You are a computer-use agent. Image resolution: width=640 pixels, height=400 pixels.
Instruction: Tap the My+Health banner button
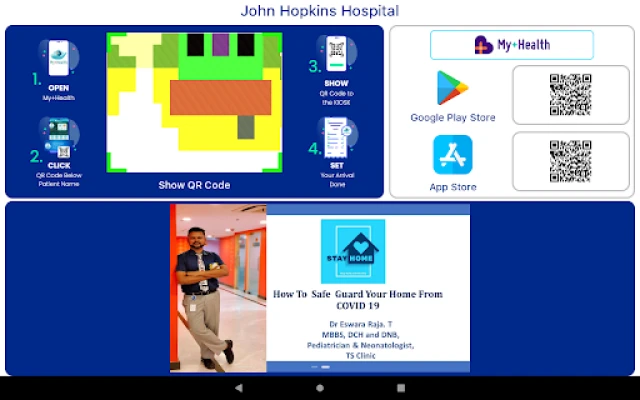point(512,45)
